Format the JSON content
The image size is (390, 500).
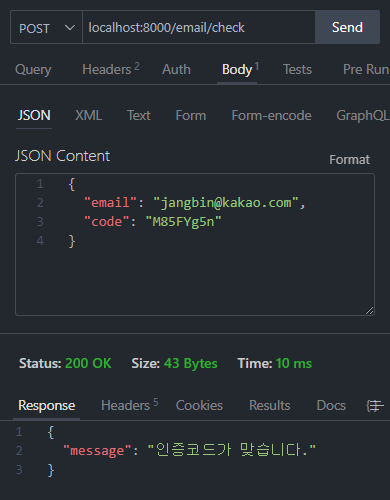pos(349,160)
